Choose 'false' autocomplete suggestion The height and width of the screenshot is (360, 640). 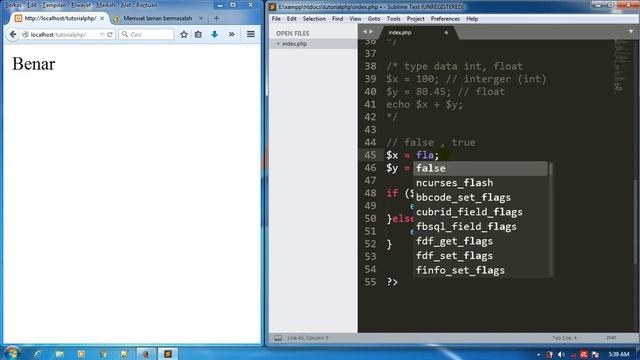(x=480, y=168)
